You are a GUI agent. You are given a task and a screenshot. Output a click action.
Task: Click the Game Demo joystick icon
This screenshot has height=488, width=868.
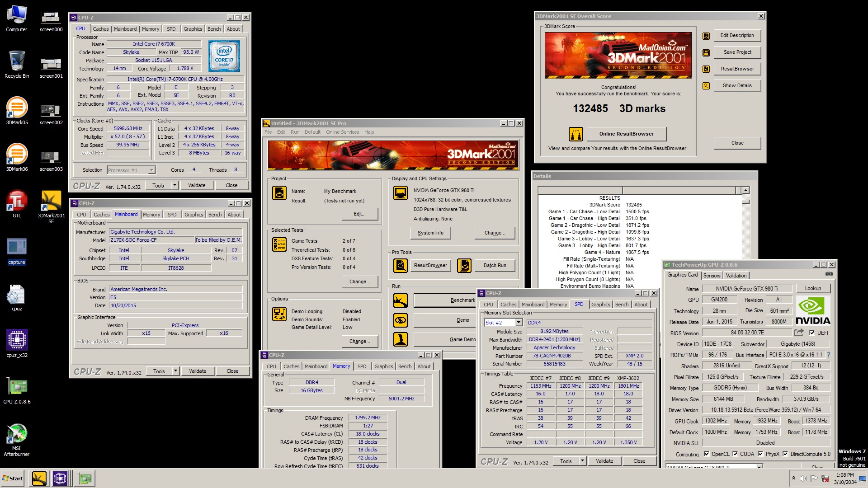[400, 339]
